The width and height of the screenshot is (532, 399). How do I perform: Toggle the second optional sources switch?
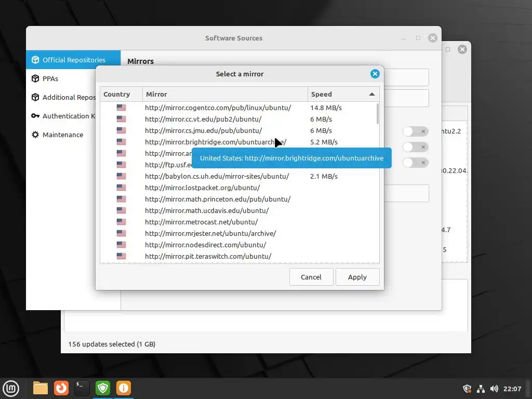tap(415, 147)
